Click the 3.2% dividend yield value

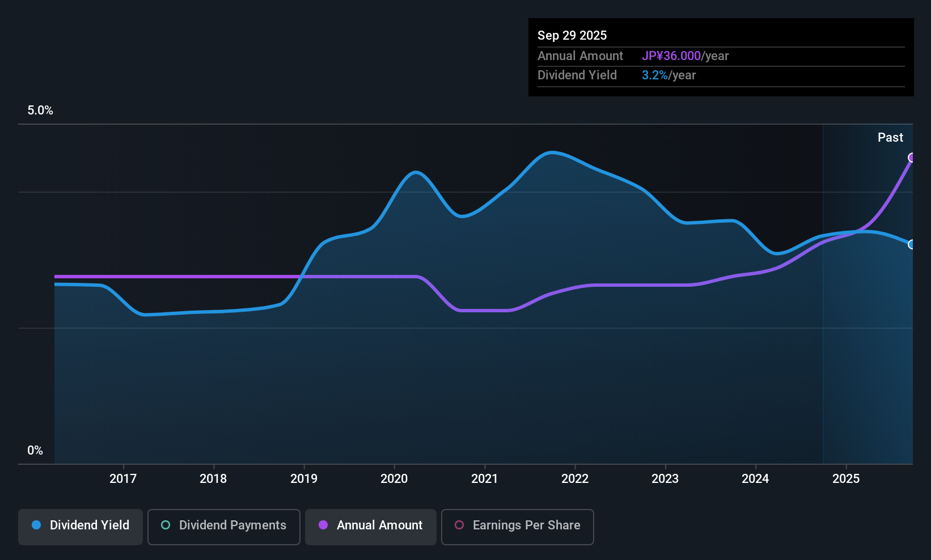tap(655, 75)
